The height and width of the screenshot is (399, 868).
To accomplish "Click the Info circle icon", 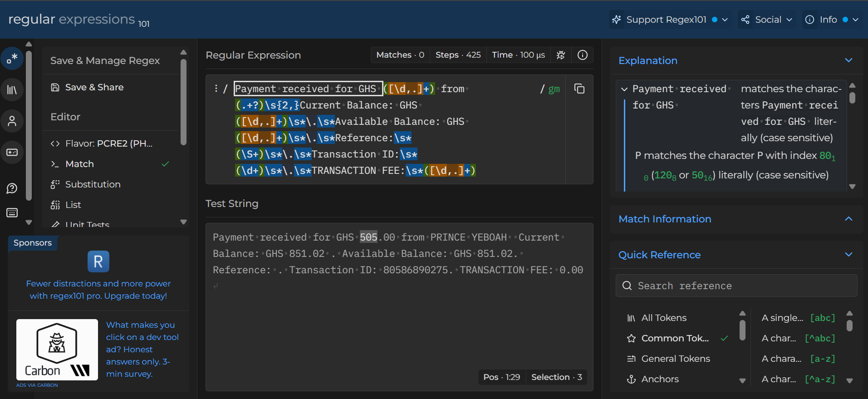I will point(810,20).
